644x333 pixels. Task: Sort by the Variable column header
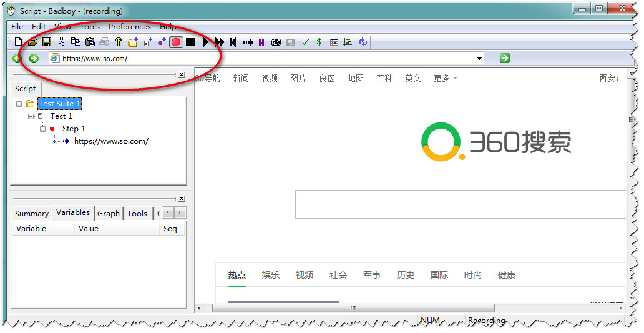(x=42, y=229)
